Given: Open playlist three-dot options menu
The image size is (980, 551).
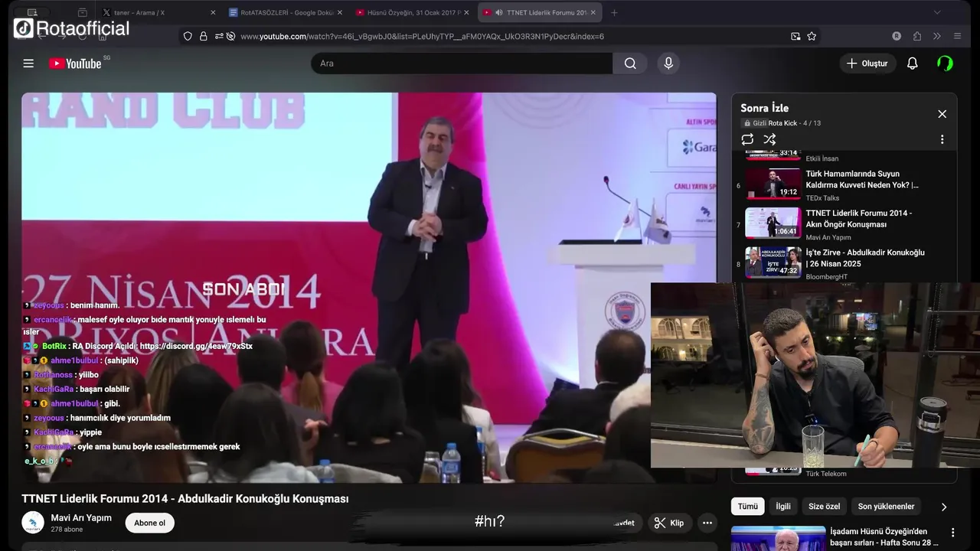Looking at the screenshot, I should point(942,139).
